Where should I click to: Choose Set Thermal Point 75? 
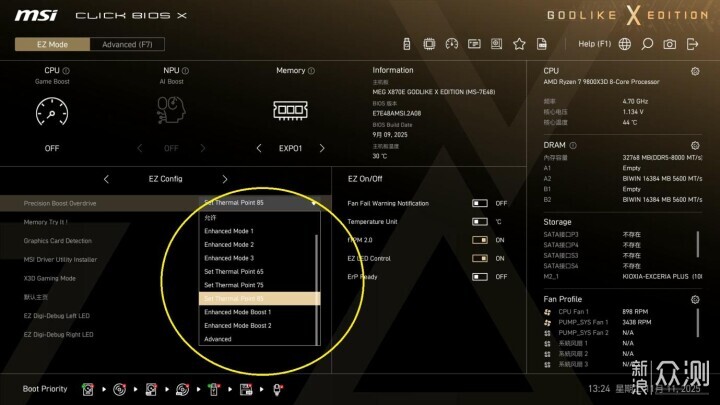(258, 285)
